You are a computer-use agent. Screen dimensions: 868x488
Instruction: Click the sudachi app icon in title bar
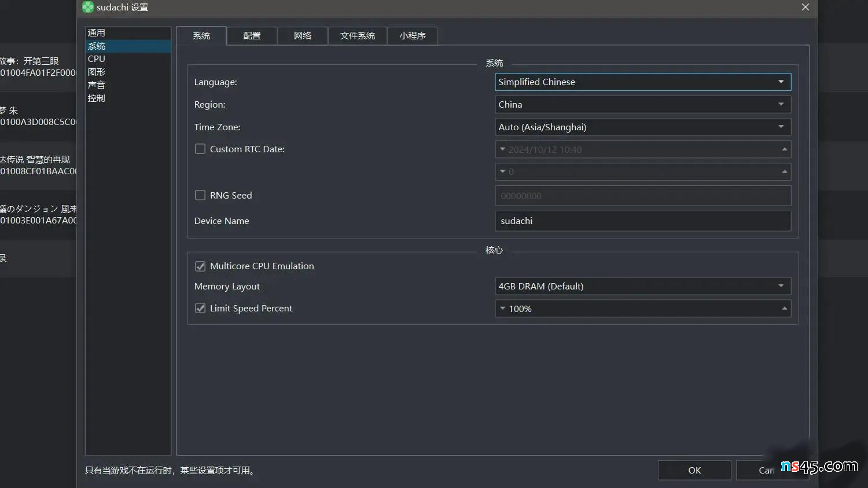coord(87,7)
